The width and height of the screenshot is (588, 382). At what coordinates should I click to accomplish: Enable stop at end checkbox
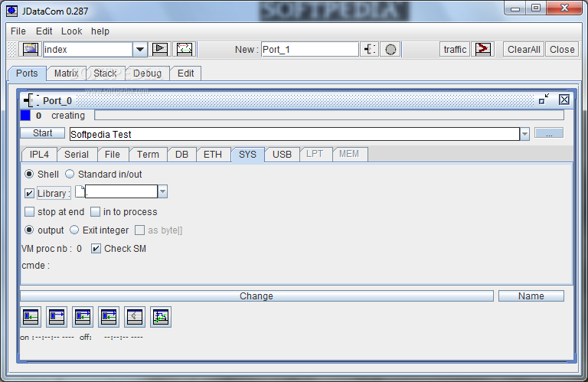[x=29, y=212]
